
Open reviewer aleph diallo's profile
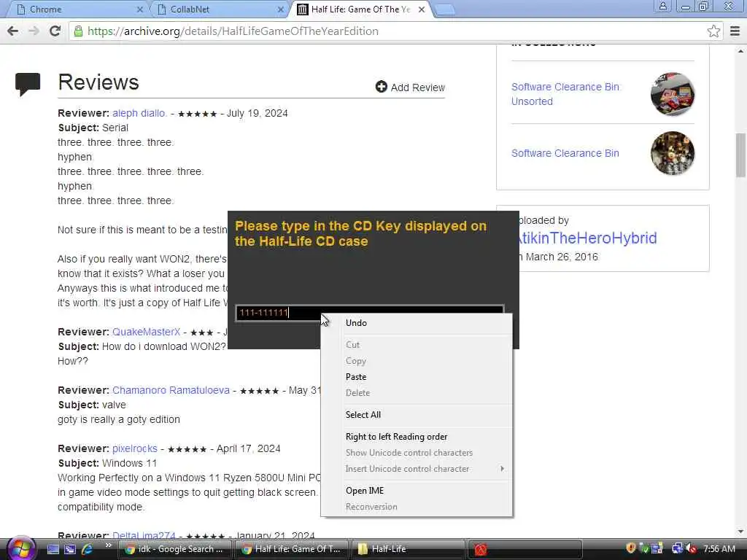tap(139, 113)
